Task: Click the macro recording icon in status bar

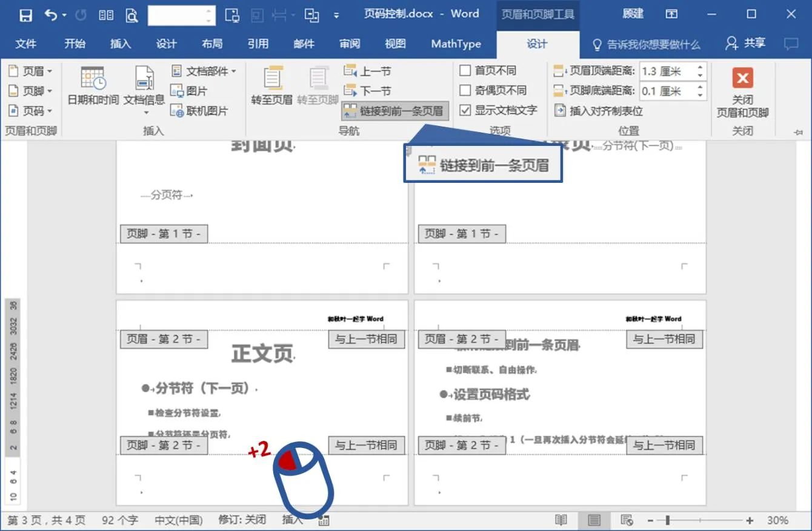Action: pyautogui.click(x=324, y=521)
